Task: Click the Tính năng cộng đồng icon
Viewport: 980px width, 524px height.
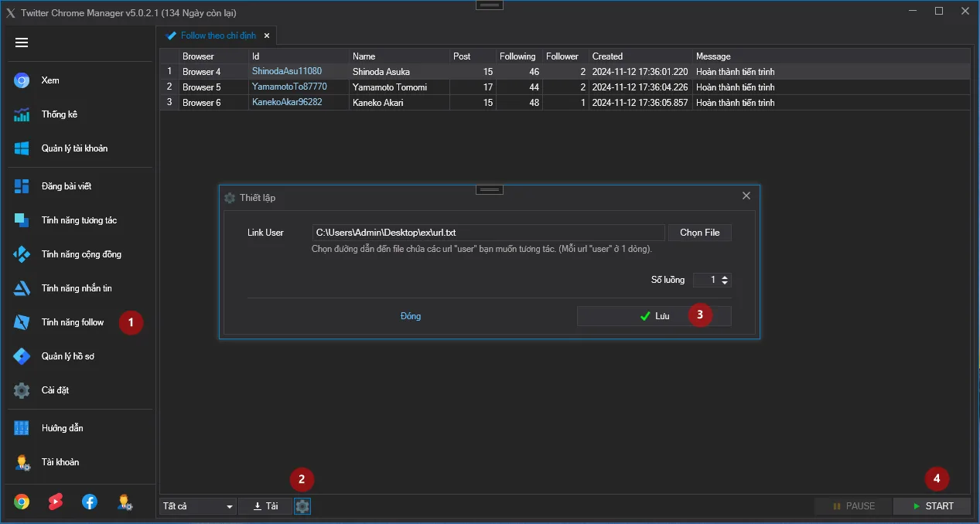Action: click(x=22, y=254)
